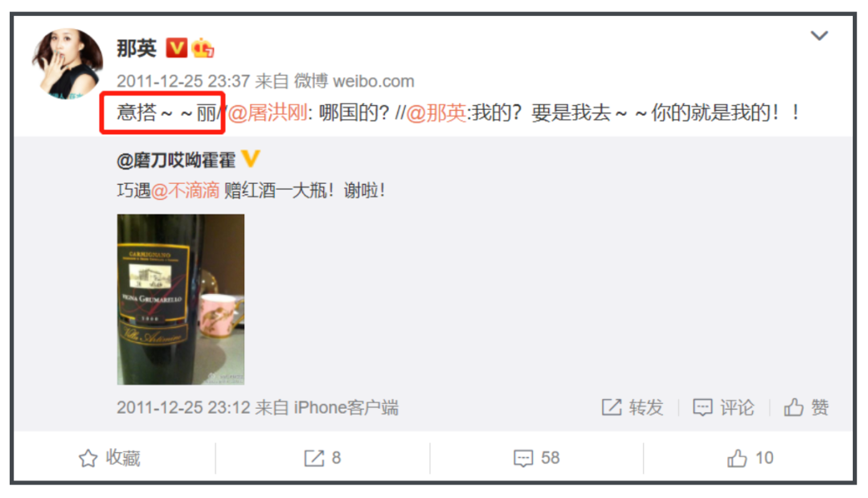Open the @磨刀哎呦霍霍 original author link
This screenshot has width=868, height=498.
click(x=176, y=161)
